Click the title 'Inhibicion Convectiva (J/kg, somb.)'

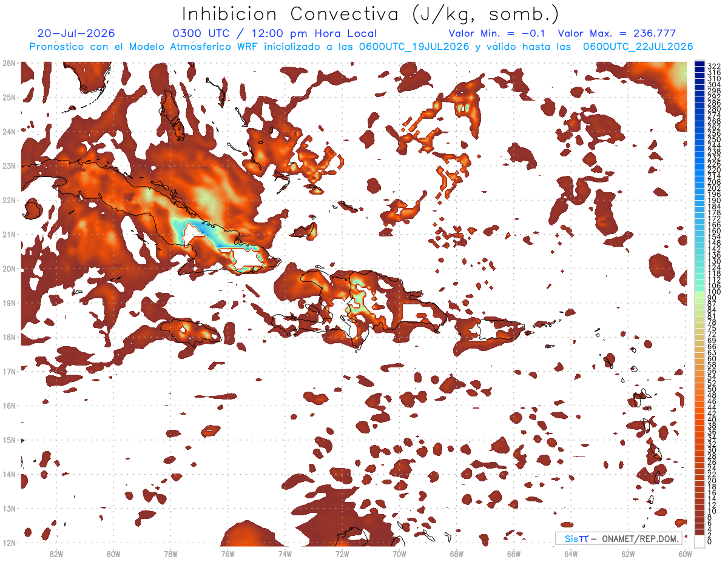click(x=371, y=15)
